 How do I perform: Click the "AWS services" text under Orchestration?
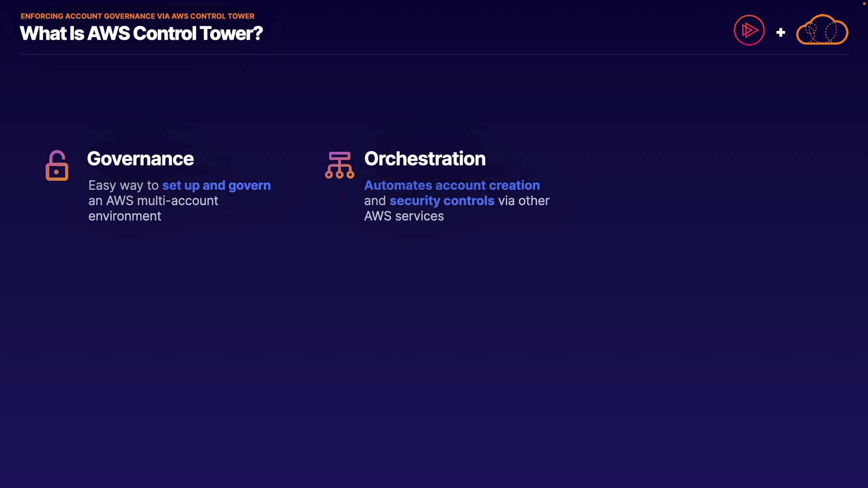click(404, 216)
